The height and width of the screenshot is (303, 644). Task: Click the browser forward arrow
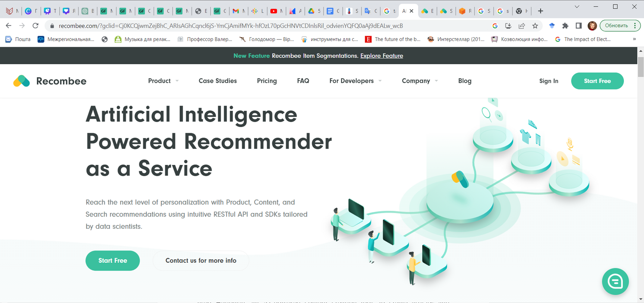pos(22,26)
